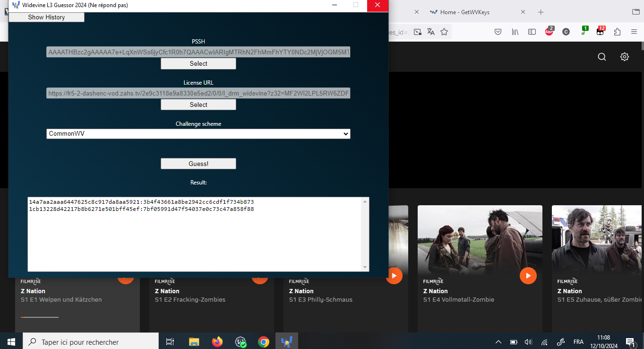Click the Select button under the PSSH field
The image size is (644, 349).
198,63
